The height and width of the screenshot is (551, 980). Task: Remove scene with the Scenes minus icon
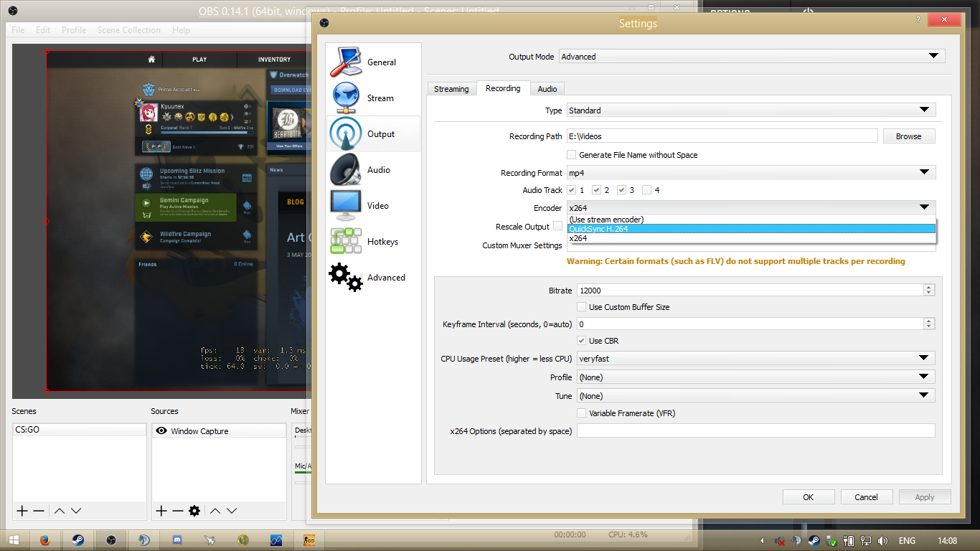tap(39, 511)
